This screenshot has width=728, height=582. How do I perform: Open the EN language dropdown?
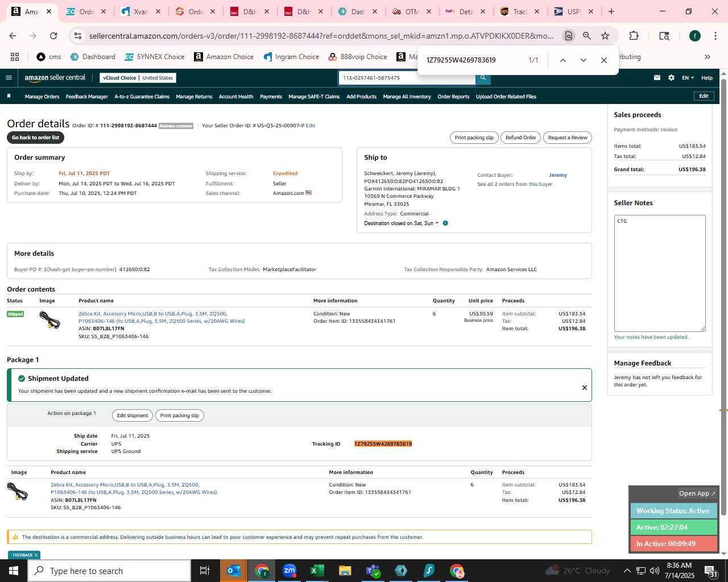pyautogui.click(x=688, y=78)
